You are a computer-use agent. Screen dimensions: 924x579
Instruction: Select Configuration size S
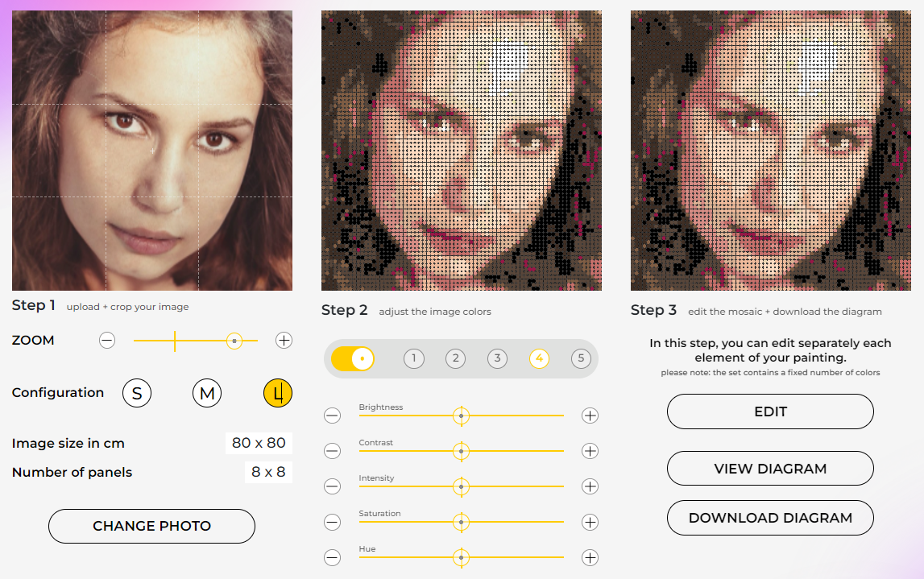(137, 393)
